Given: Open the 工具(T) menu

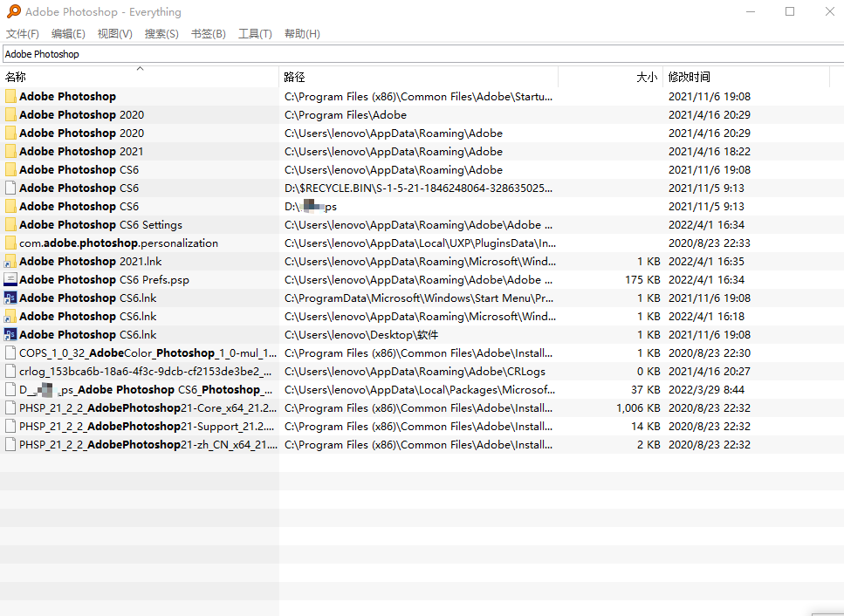Looking at the screenshot, I should pos(255,34).
